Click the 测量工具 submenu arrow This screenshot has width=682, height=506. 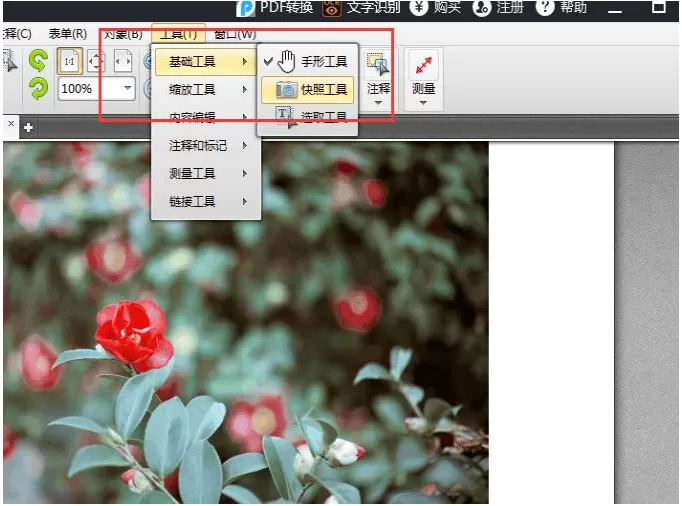245,174
